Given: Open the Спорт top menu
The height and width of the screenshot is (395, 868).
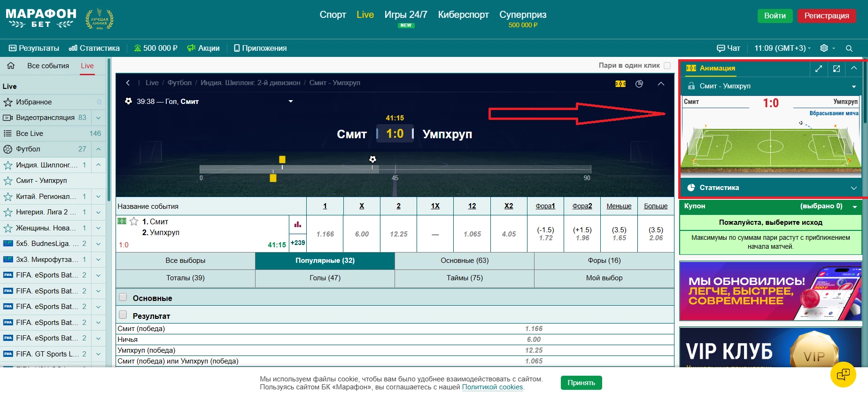Looking at the screenshot, I should click(333, 15).
